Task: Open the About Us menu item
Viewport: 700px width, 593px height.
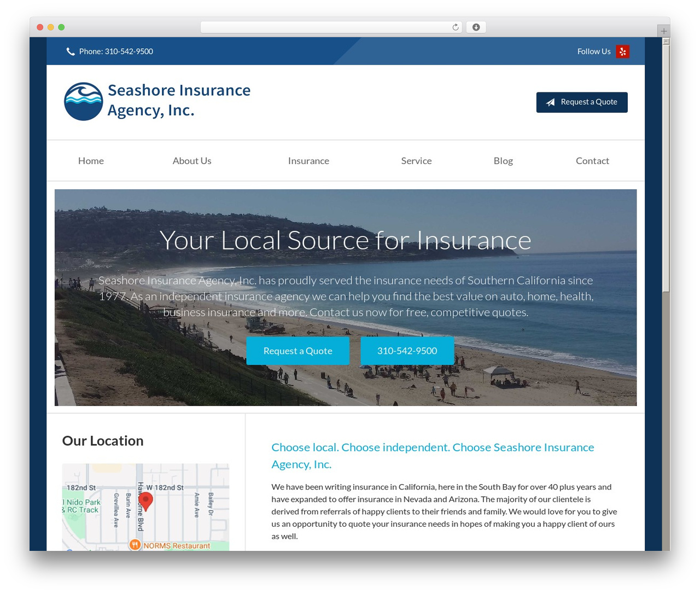Action: (192, 161)
